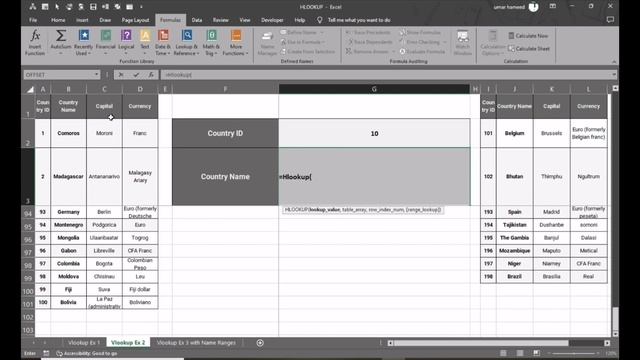
Task: Open the Page Layout tab
Action: pyautogui.click(x=135, y=20)
